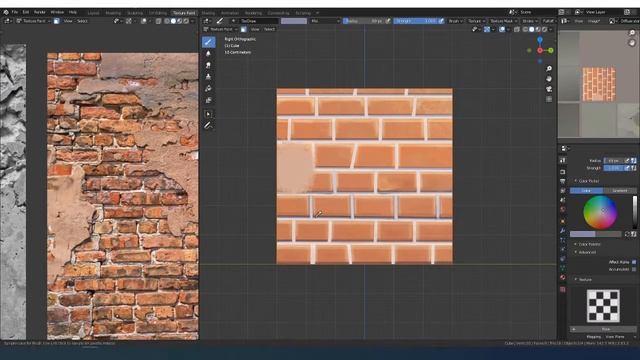Click the viewport navigation gizmo's blue Z axis
The image size is (640, 360).
click(x=540, y=40)
